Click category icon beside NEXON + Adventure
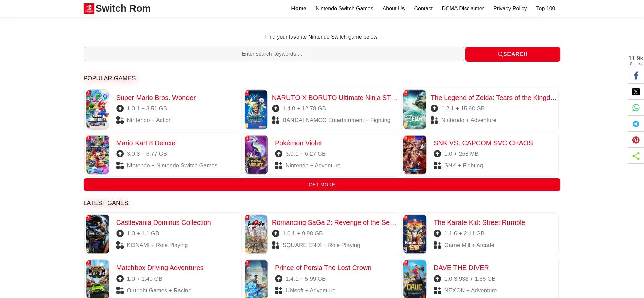 pos(437,290)
